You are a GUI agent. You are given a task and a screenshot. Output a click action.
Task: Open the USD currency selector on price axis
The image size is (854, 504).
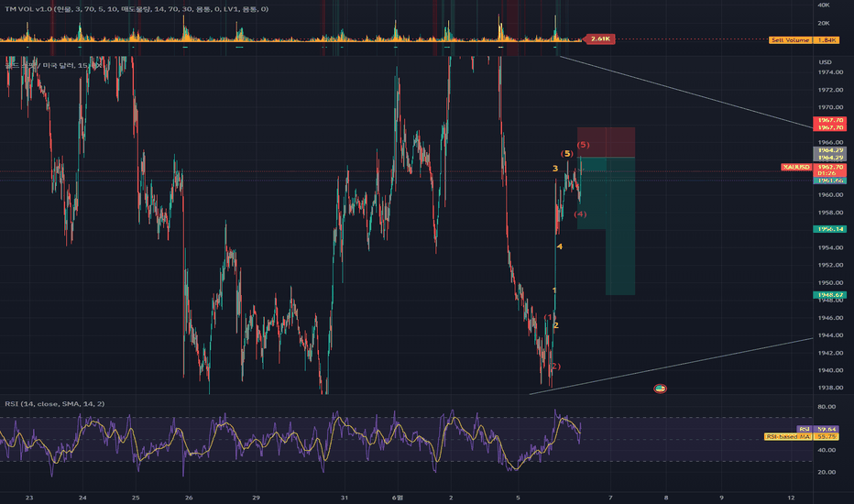pyautogui.click(x=825, y=62)
